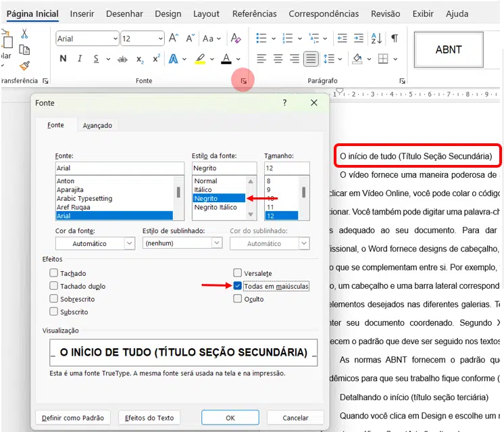
Task: Switch to the Avançado tab
Action: click(x=97, y=125)
